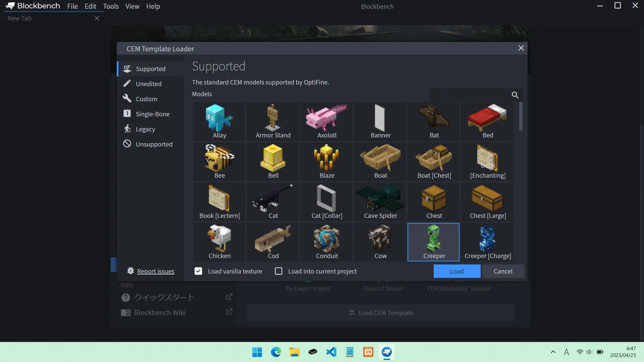
Task: Uncheck Load vanilla texture checkbox
Action: click(198, 271)
